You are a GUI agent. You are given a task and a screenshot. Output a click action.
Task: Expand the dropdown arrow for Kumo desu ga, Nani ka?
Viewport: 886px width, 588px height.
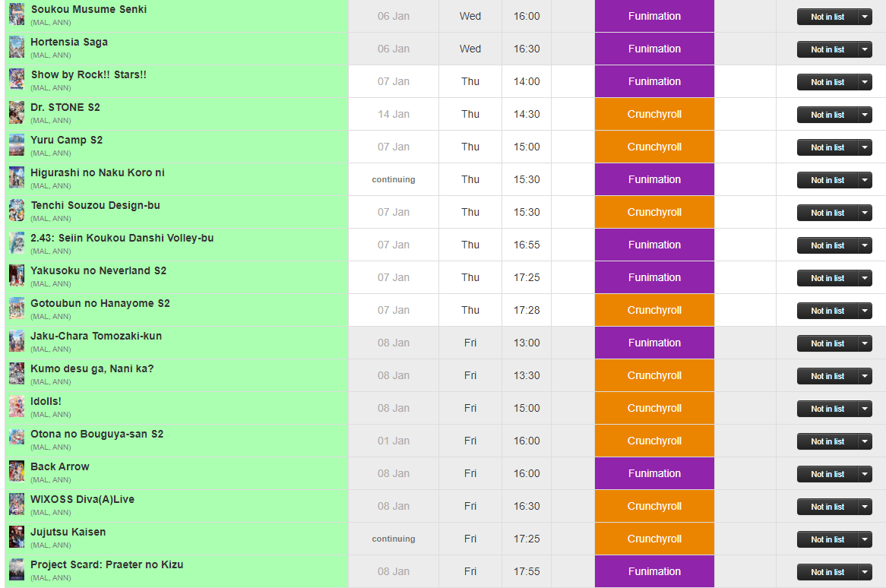pos(865,376)
